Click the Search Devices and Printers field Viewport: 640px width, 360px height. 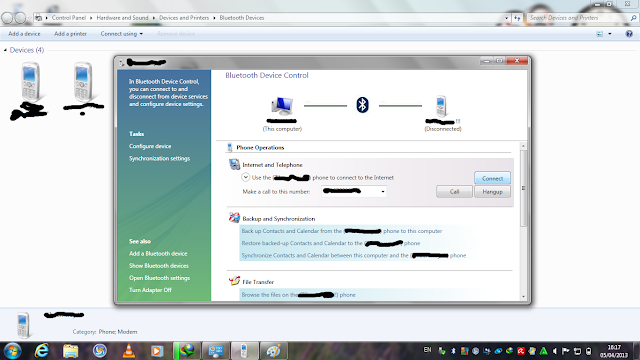[579, 18]
